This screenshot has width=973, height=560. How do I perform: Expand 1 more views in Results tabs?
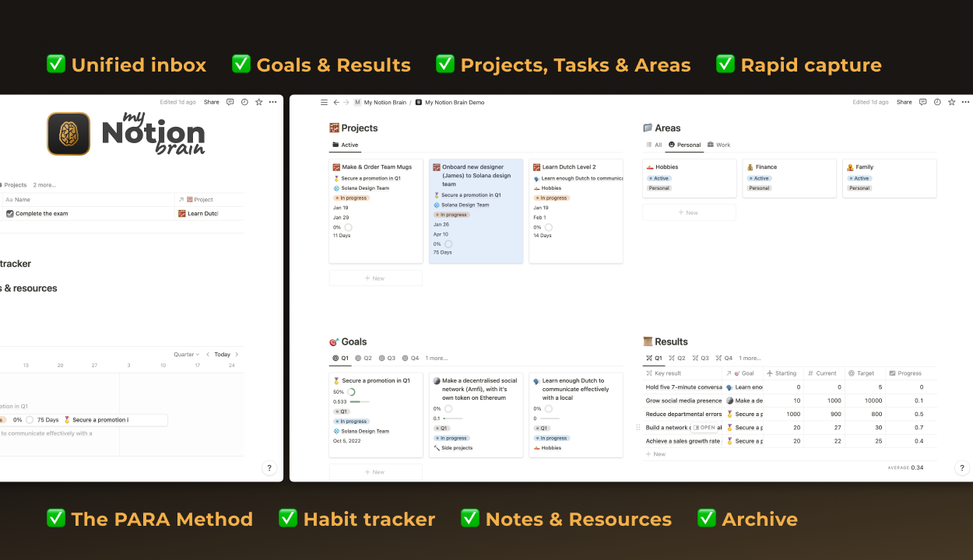(750, 359)
